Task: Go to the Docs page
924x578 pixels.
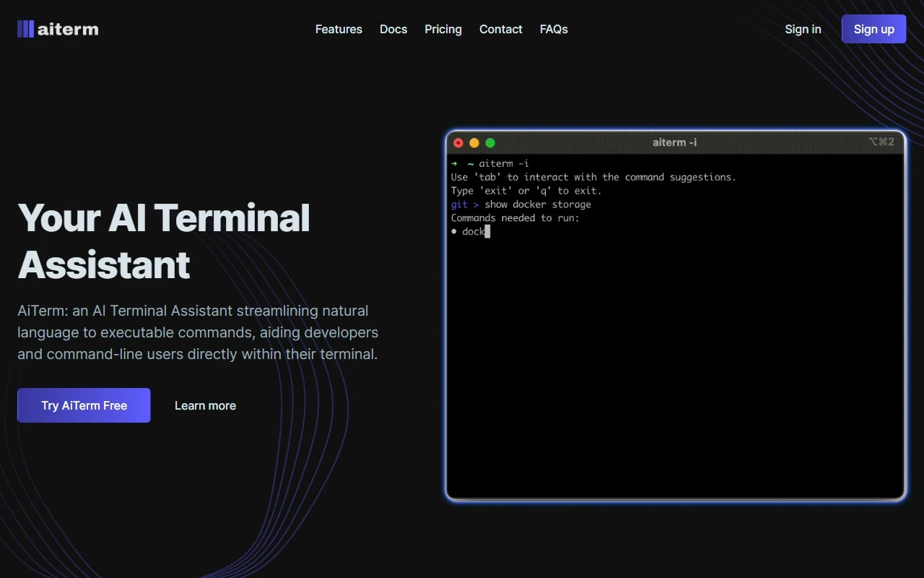Action: point(393,29)
